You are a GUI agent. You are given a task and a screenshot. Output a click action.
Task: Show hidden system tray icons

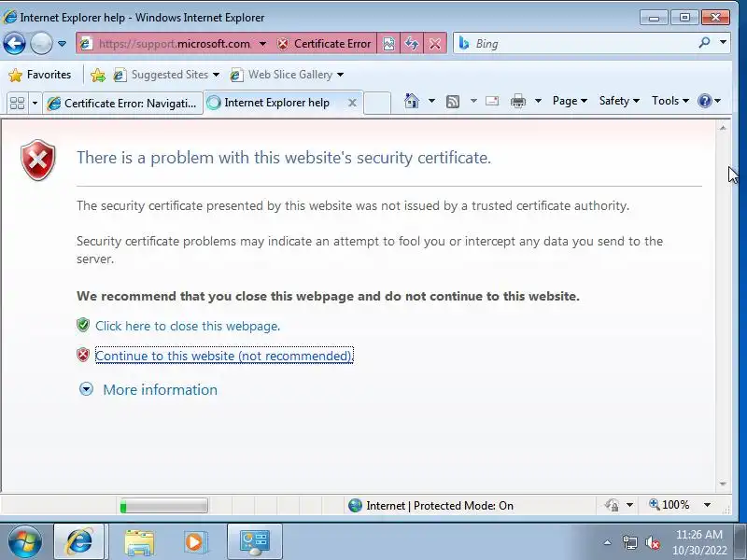point(608,542)
